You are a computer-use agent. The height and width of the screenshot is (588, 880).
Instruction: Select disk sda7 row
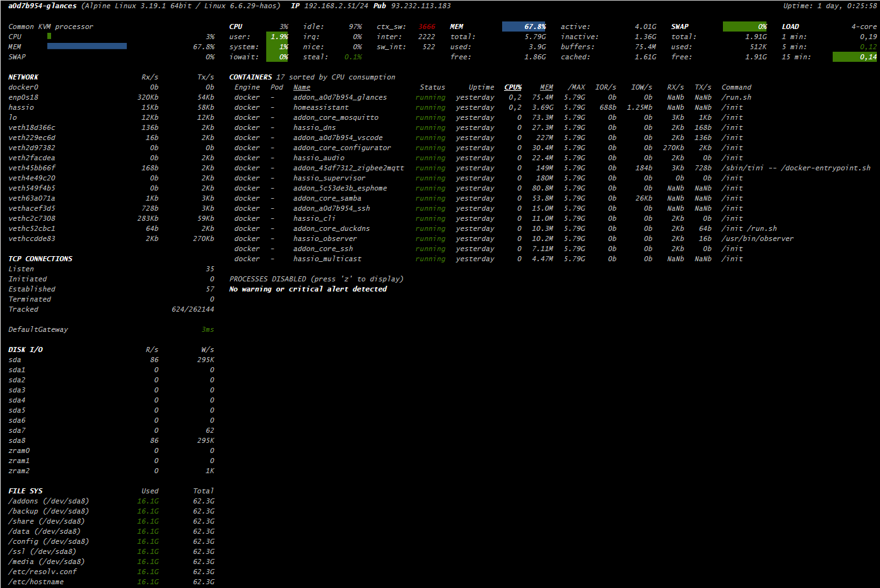point(111,430)
